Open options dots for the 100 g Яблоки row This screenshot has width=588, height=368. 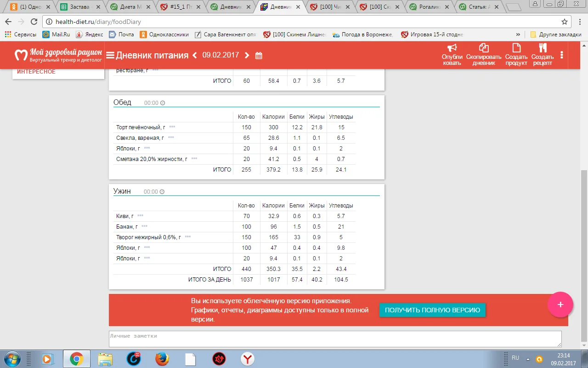[x=147, y=247]
